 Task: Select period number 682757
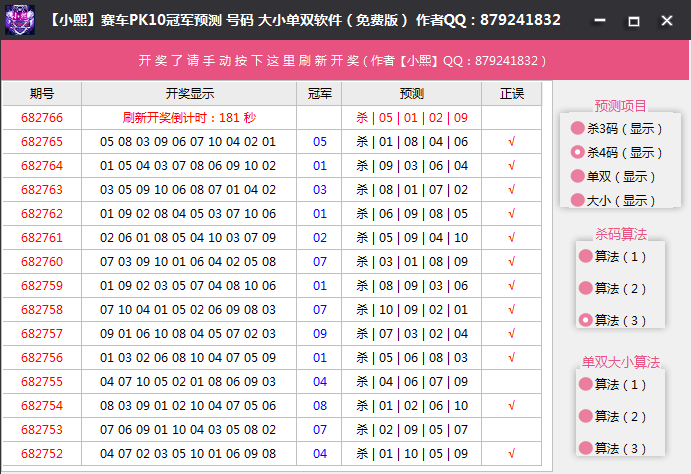coord(42,333)
